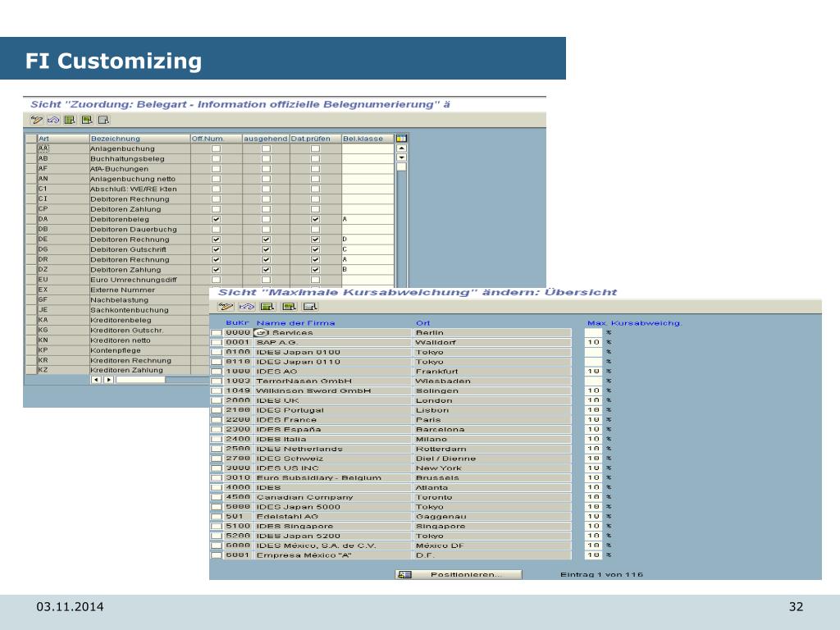Click the undo arrow icon in the Belegart toolbar
The width and height of the screenshot is (840, 630).
click(53, 120)
